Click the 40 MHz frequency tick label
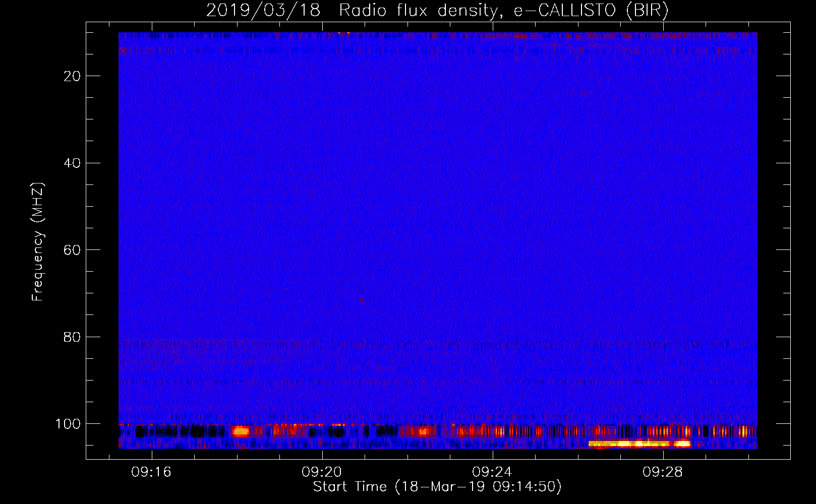 pyautogui.click(x=73, y=163)
